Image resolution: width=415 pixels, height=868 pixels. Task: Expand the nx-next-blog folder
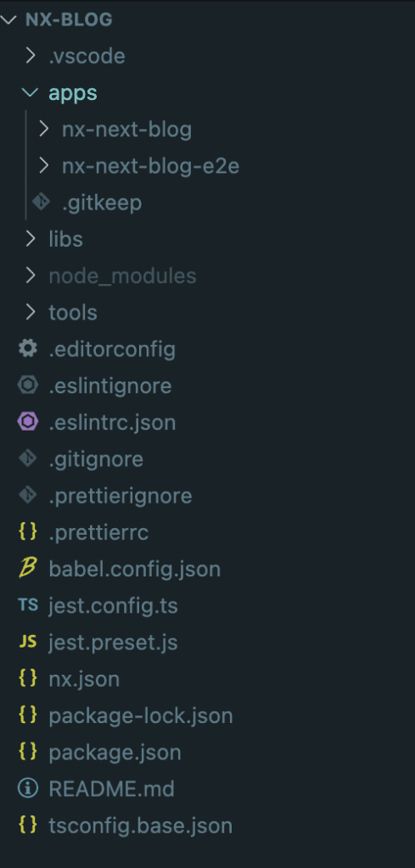click(x=43, y=129)
